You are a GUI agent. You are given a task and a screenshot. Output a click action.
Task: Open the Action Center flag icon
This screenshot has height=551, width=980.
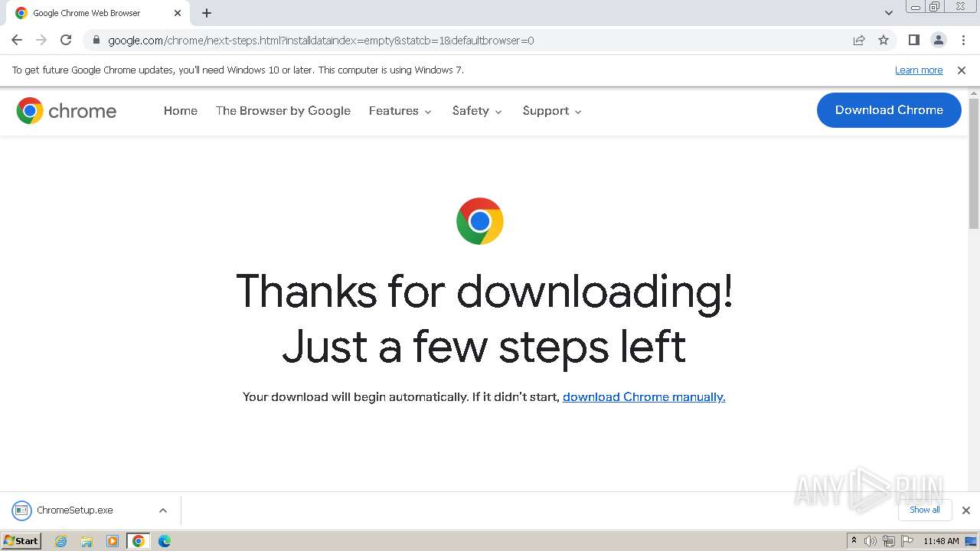click(906, 541)
